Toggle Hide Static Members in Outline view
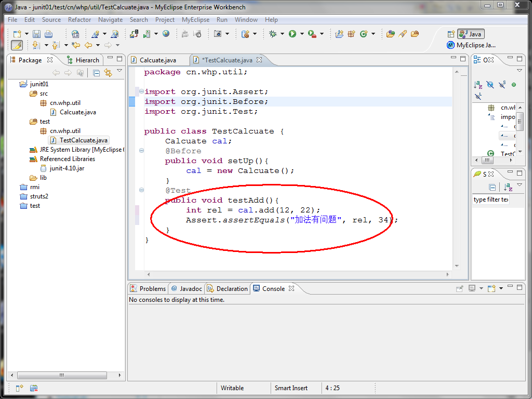The width and height of the screenshot is (532, 399). tap(502, 85)
